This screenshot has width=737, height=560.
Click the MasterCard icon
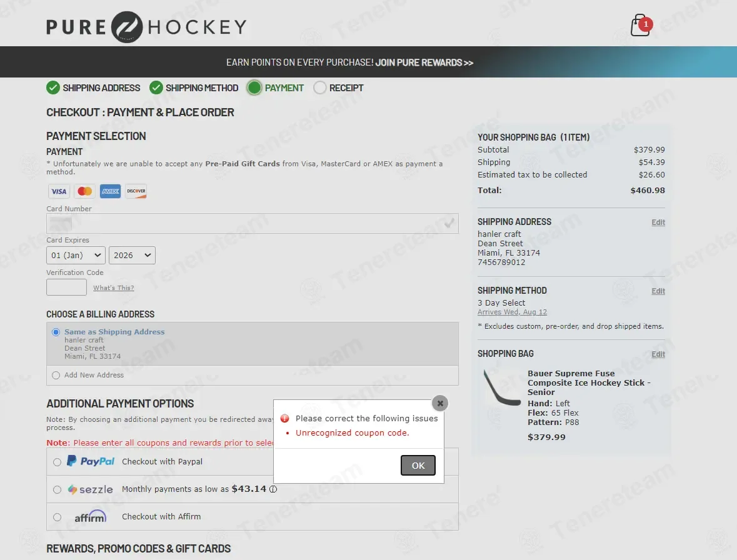pos(84,191)
